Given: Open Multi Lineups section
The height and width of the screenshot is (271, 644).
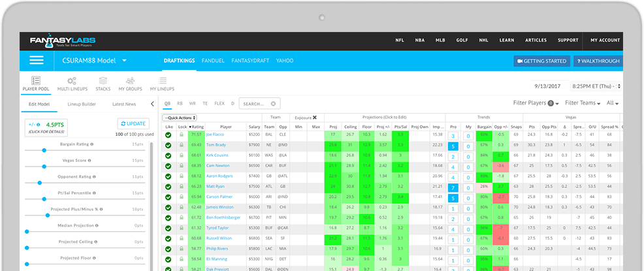Looking at the screenshot, I should click(x=72, y=83).
